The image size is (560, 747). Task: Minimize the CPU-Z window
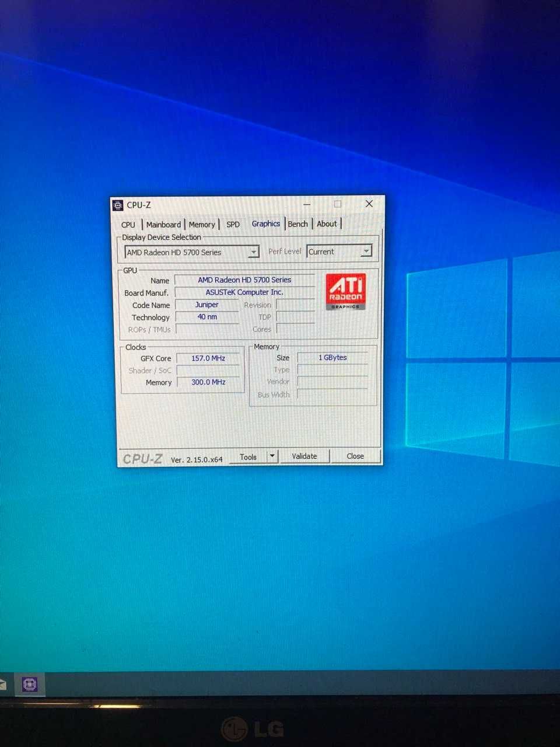[307, 204]
